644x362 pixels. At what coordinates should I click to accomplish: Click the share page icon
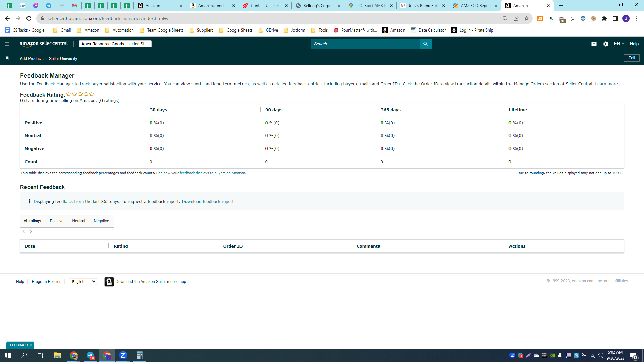tap(516, 18)
